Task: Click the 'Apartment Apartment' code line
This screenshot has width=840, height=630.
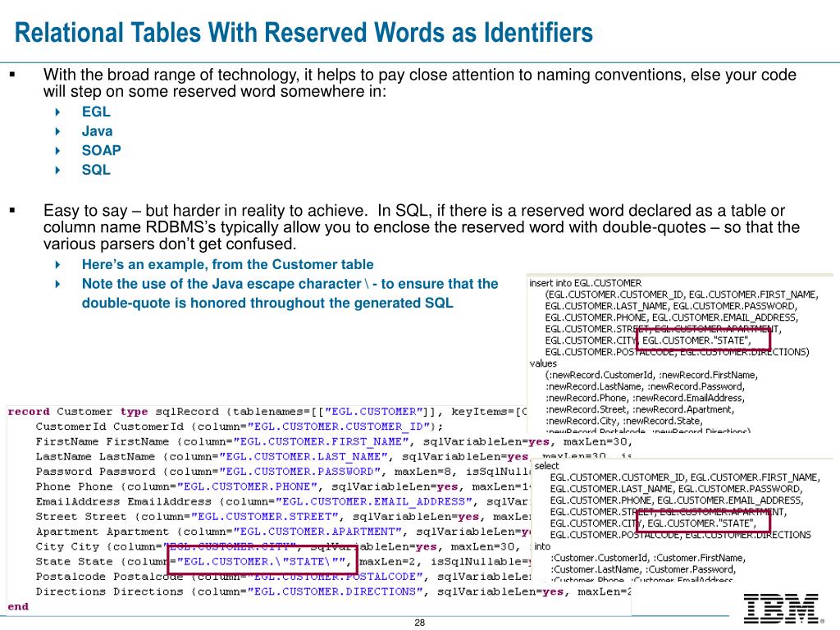Action: [x=283, y=532]
